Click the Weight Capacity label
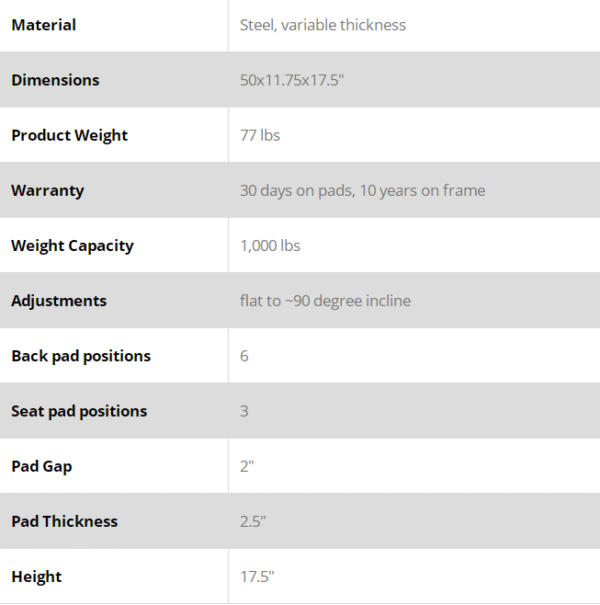Image resolution: width=600 pixels, height=605 pixels. [72, 245]
